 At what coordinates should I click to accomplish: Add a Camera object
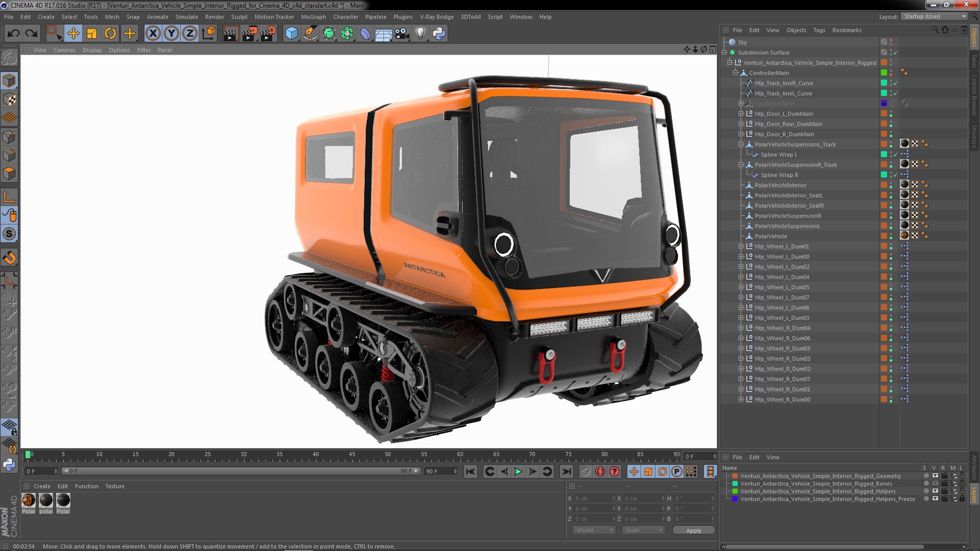click(x=402, y=34)
